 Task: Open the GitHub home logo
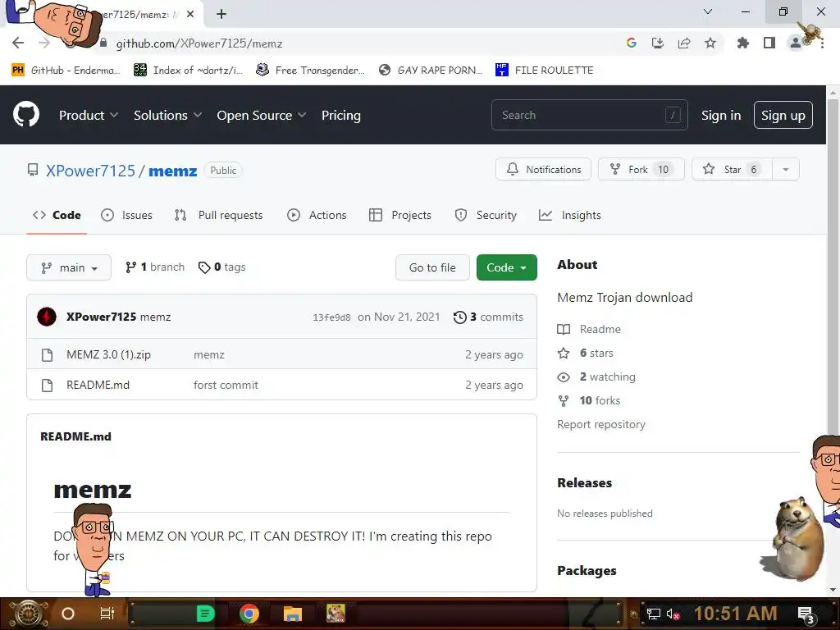pos(26,114)
